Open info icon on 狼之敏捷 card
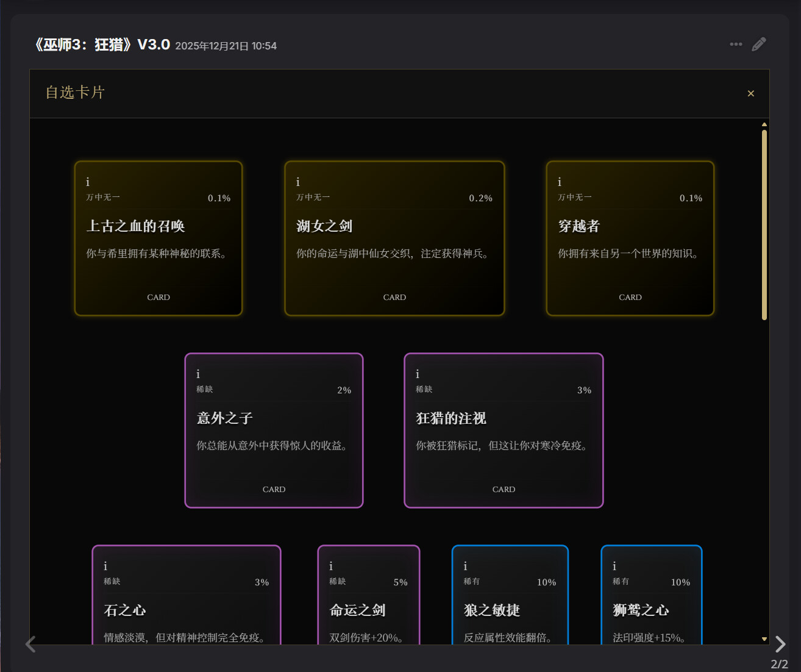The width and height of the screenshot is (801, 672). [466, 566]
